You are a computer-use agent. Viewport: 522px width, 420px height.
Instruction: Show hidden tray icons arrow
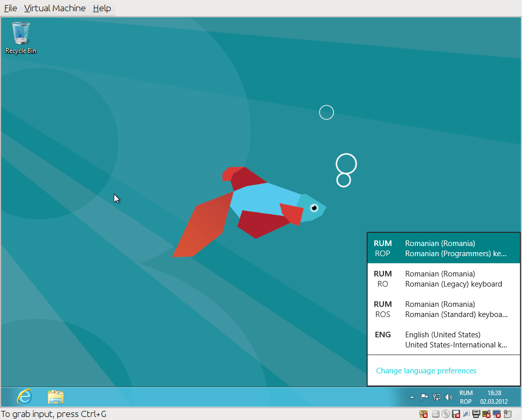point(412,397)
